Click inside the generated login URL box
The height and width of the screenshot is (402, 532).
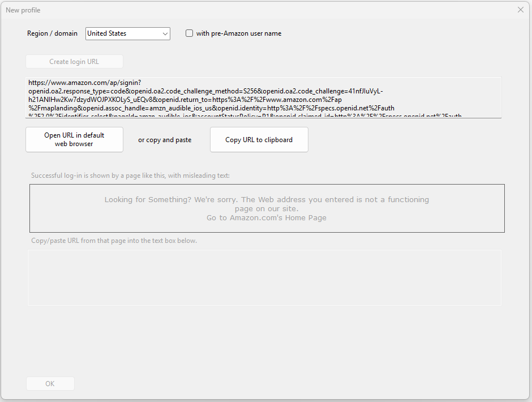(x=263, y=98)
